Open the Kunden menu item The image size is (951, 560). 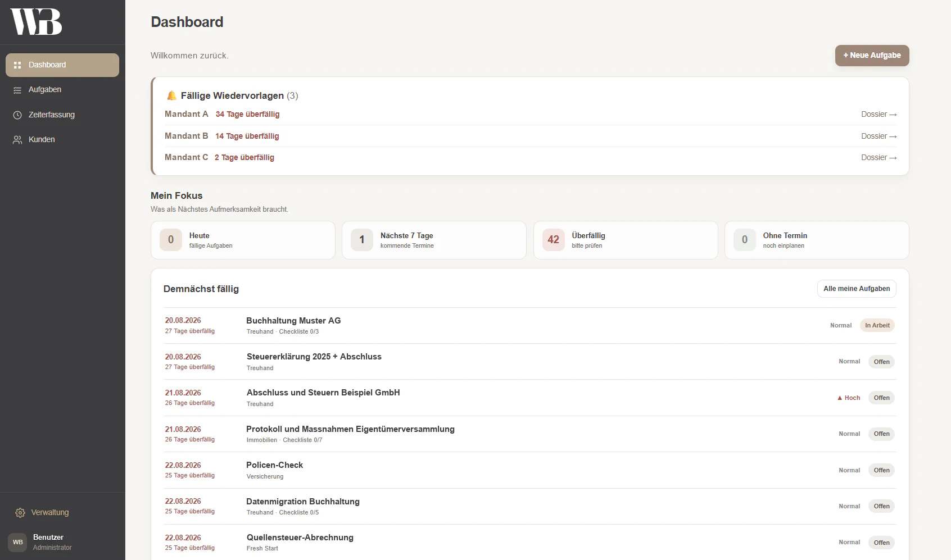point(62,139)
